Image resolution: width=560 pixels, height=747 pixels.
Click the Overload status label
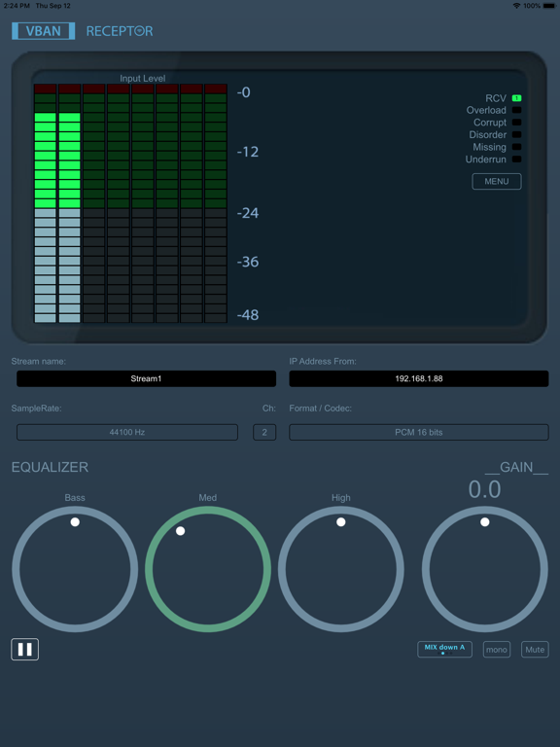486,110
